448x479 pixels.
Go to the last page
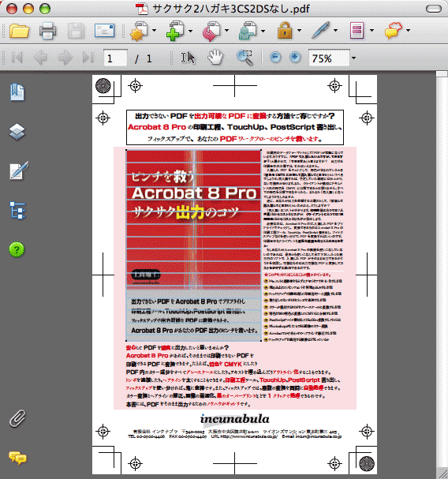(88, 58)
